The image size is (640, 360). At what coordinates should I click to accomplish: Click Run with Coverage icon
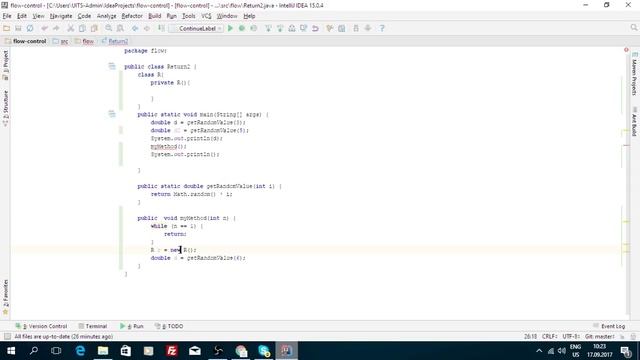[x=253, y=28]
